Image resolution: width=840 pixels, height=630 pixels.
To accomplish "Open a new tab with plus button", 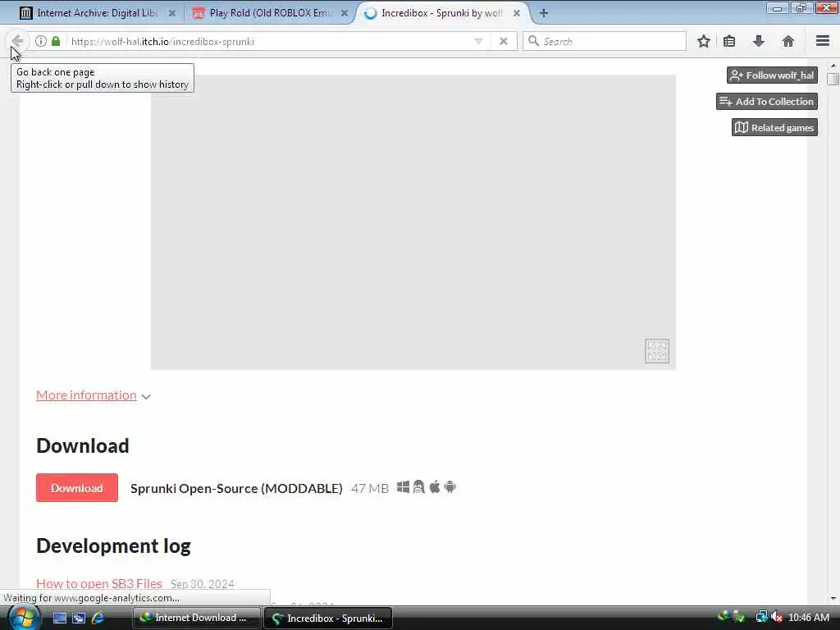I will point(544,13).
